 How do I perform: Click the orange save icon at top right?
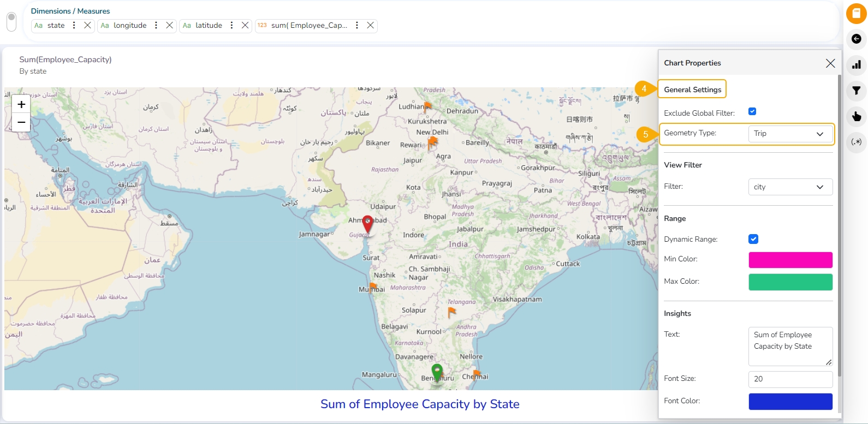(x=856, y=14)
